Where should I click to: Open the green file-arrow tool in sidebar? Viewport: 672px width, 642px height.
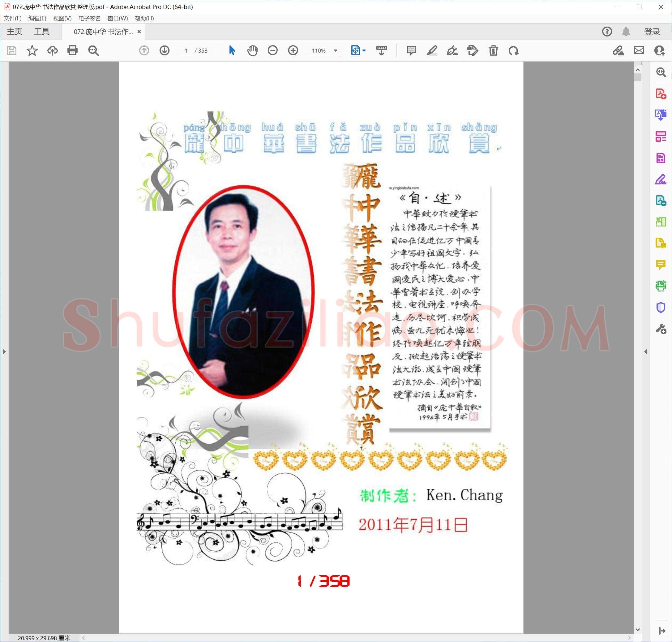pyautogui.click(x=661, y=200)
